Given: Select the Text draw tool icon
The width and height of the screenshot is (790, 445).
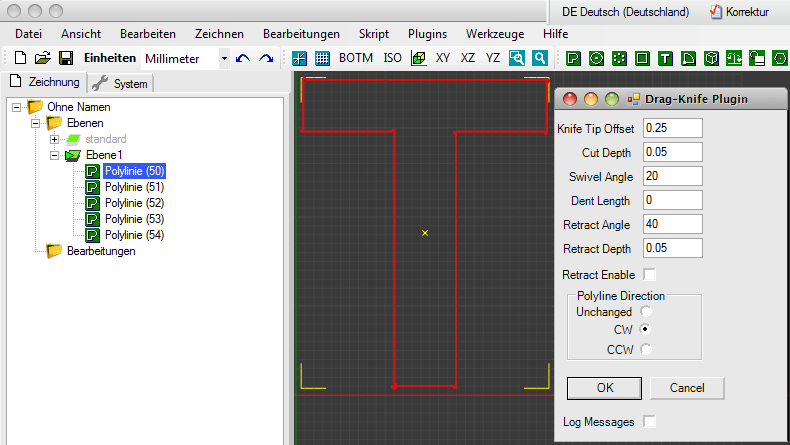Looking at the screenshot, I should coord(665,58).
